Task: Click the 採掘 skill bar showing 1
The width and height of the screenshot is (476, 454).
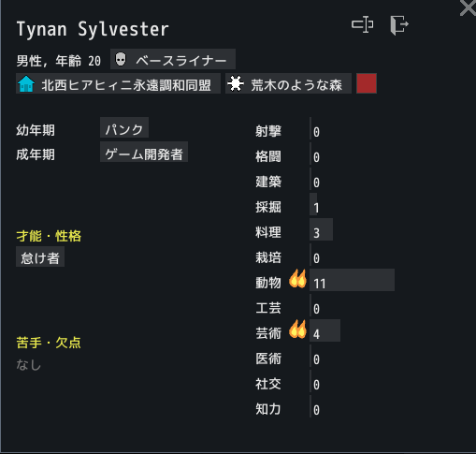Action: [x=313, y=204]
